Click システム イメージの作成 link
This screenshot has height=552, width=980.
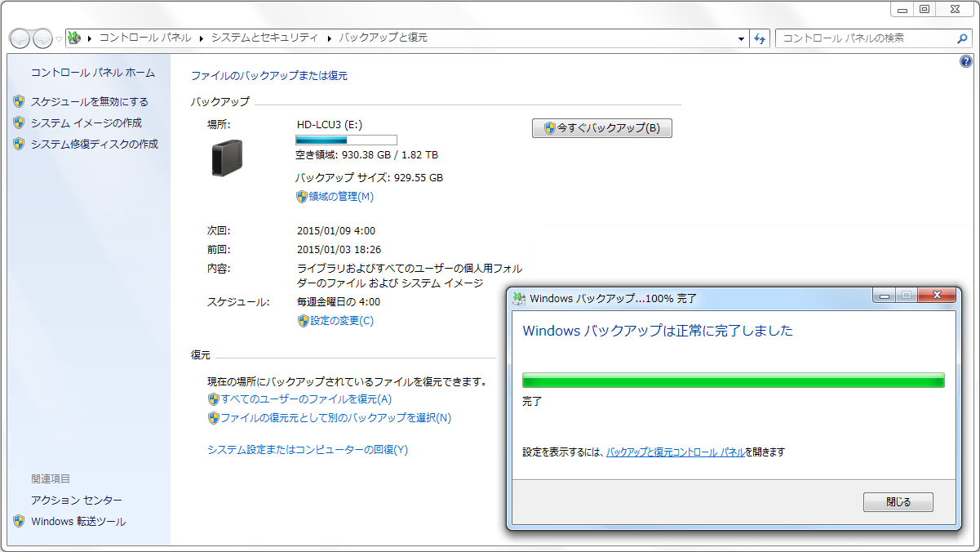pyautogui.click(x=86, y=122)
